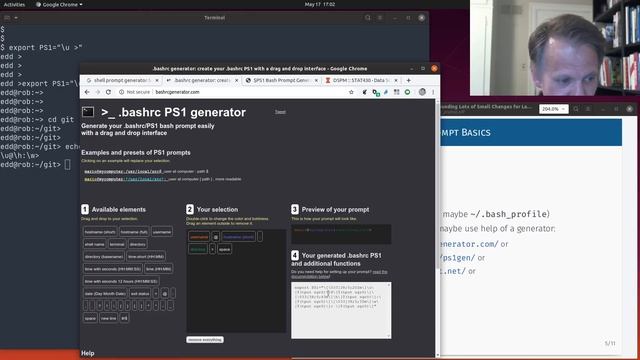Click the directory (basename) available element

[x=104, y=256]
